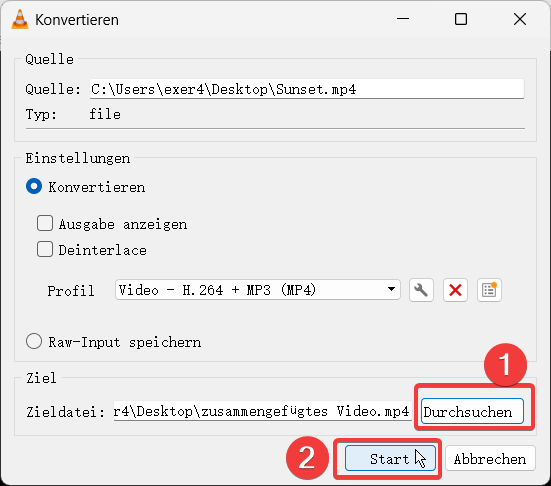The width and height of the screenshot is (551, 486).
Task: Click the 'Einstellungen' group heading
Action: tap(78, 158)
